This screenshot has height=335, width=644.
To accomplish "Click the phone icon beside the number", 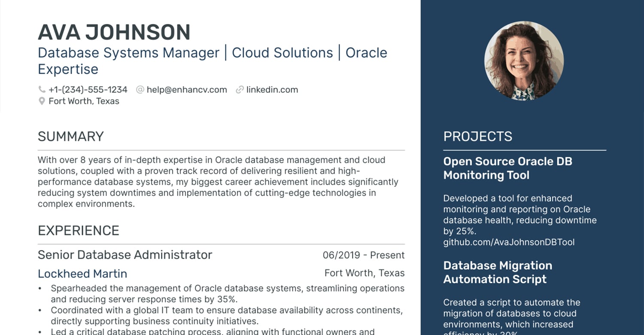I will (x=42, y=90).
